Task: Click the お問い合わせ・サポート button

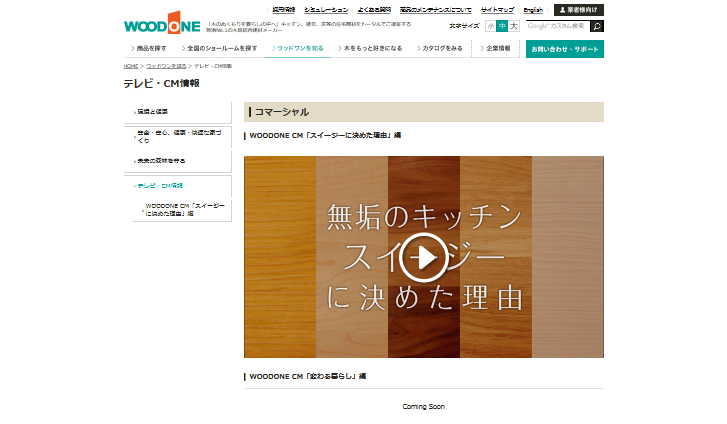Action: point(565,49)
